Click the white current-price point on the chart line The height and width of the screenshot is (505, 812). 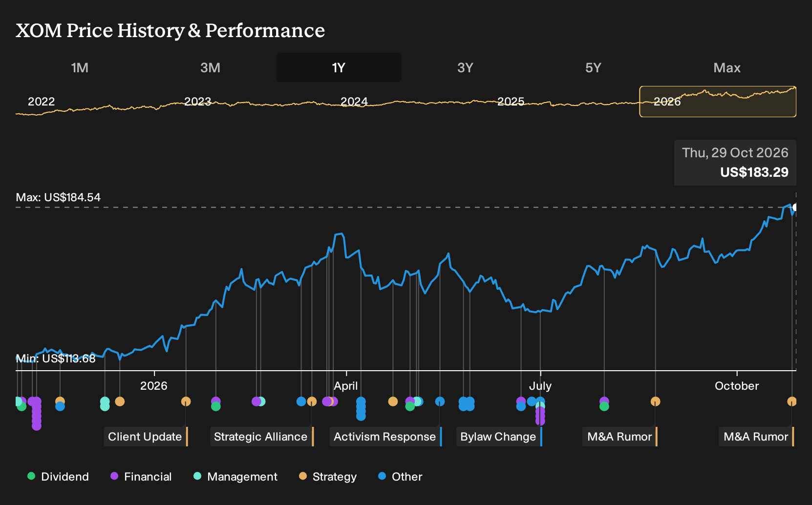click(x=795, y=208)
